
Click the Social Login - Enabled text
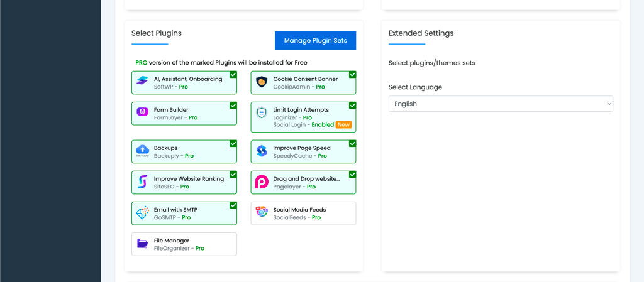pyautogui.click(x=304, y=124)
